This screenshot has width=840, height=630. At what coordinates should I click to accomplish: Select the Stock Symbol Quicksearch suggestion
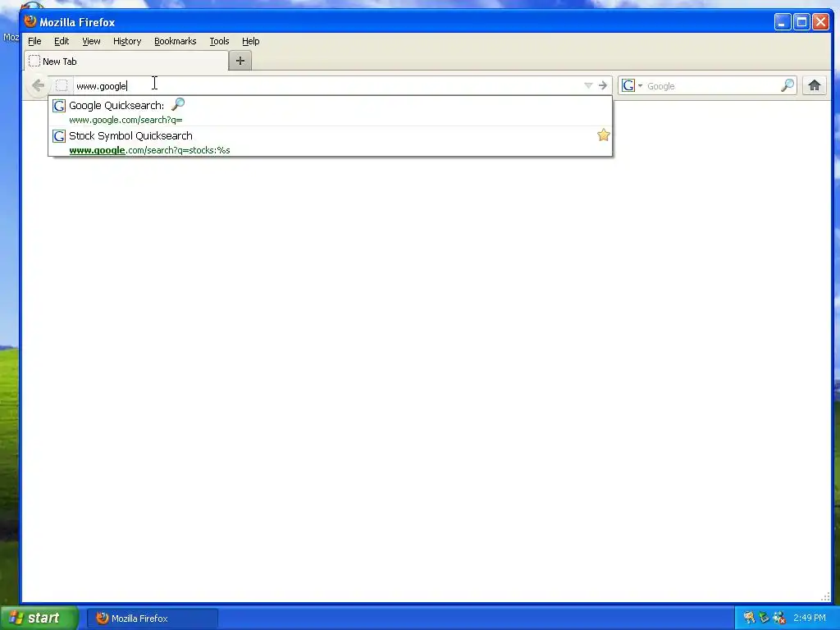pos(330,141)
